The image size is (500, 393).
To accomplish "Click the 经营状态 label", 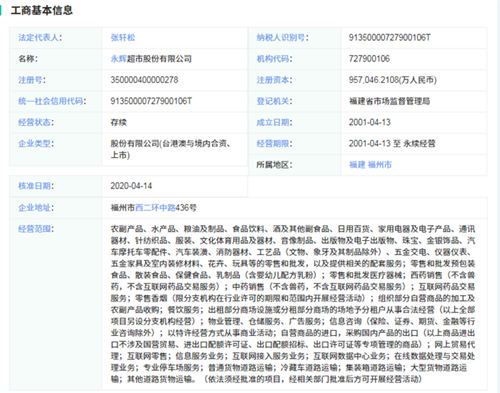I will [36, 122].
